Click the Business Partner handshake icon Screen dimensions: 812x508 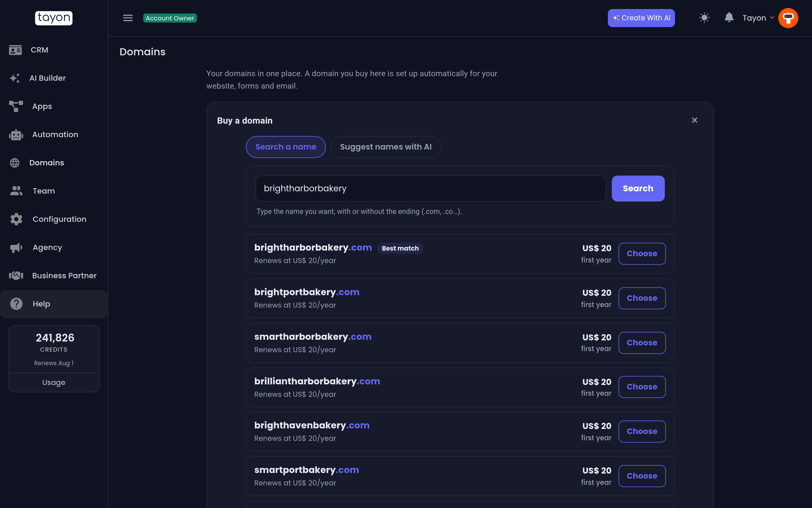pos(16,275)
